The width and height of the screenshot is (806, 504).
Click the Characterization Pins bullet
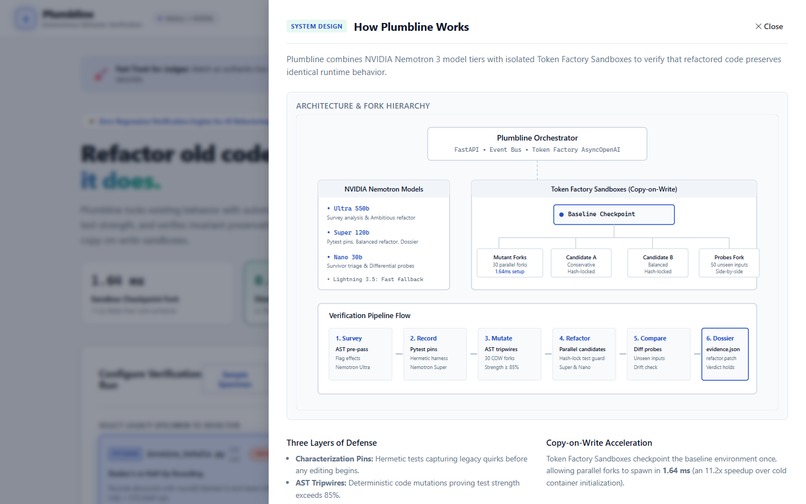point(411,464)
